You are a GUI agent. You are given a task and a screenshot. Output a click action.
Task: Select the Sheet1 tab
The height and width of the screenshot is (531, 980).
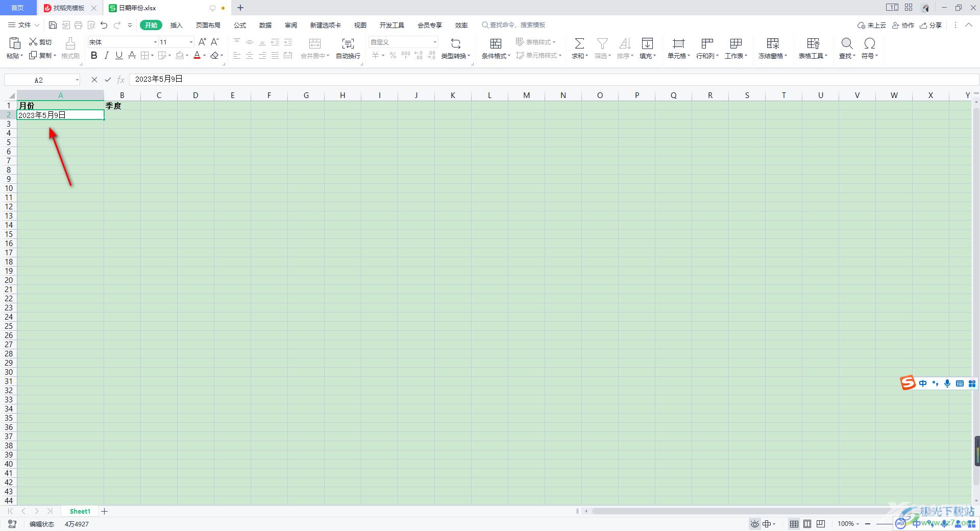coord(80,511)
